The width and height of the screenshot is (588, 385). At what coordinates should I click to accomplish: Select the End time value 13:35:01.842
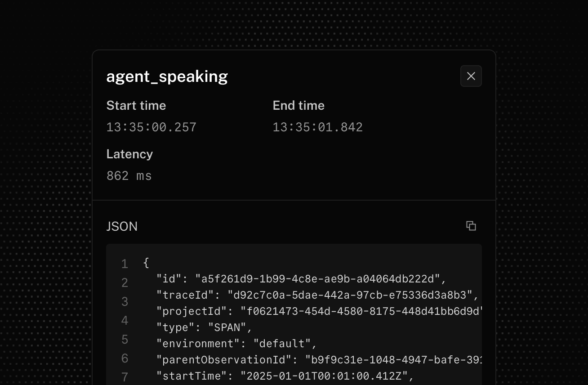(317, 127)
